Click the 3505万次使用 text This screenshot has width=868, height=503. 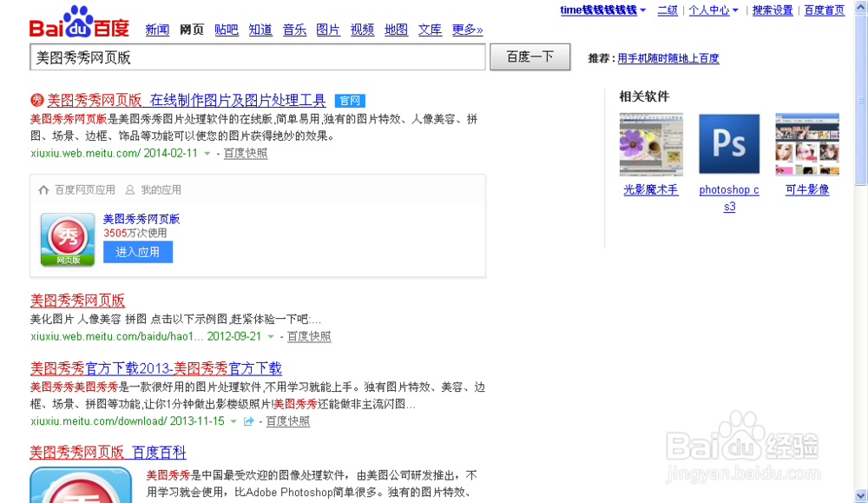tap(135, 233)
